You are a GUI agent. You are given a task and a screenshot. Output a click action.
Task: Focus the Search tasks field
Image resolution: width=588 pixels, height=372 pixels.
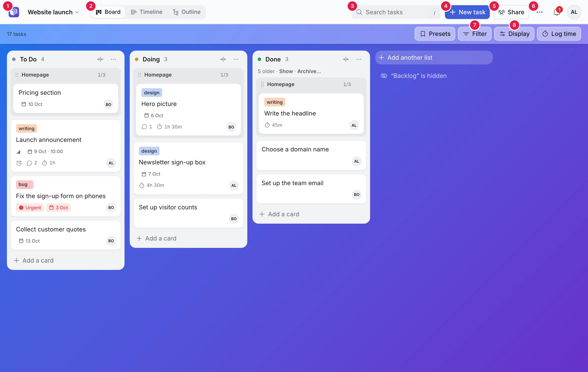[x=396, y=12]
